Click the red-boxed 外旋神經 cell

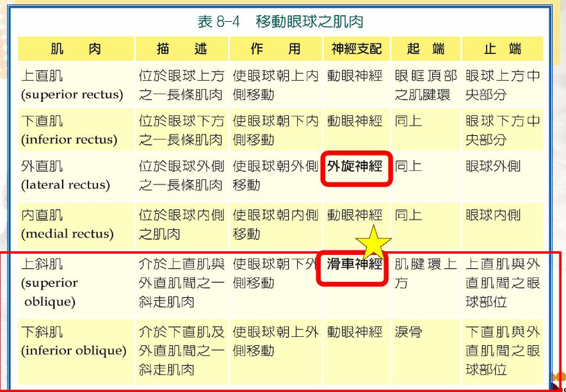pos(355,168)
